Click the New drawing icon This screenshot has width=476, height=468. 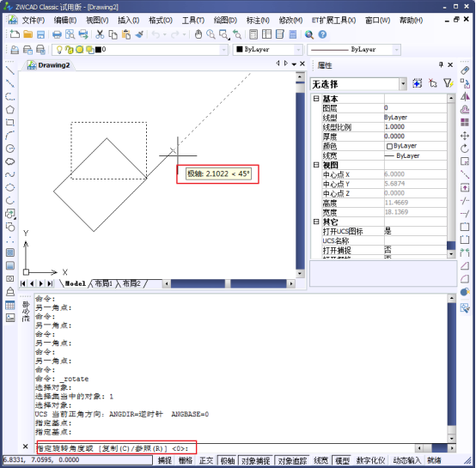pyautogui.click(x=15, y=34)
